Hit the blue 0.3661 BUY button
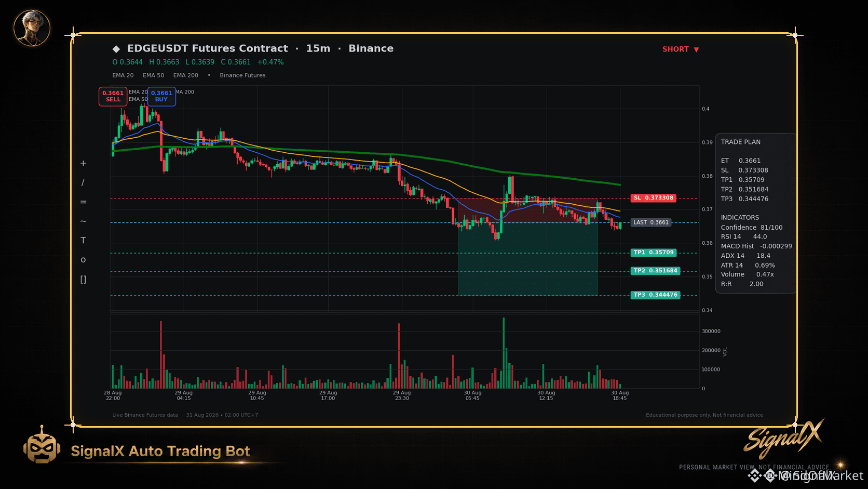 tap(161, 96)
